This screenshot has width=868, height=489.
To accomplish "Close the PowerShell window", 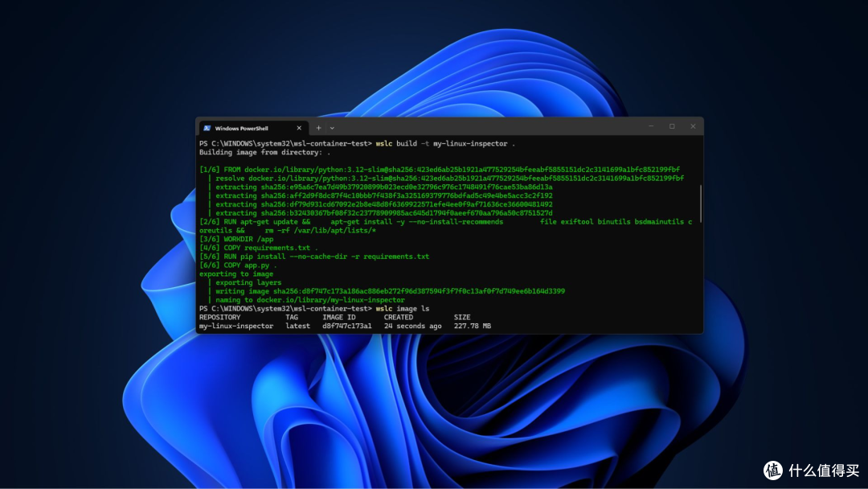I will click(x=693, y=126).
